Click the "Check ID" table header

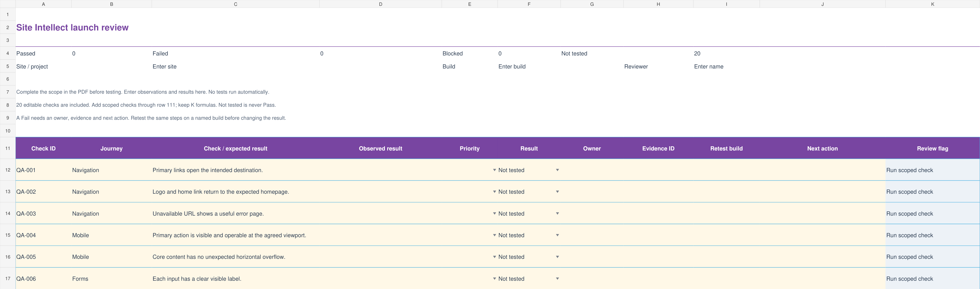point(43,148)
